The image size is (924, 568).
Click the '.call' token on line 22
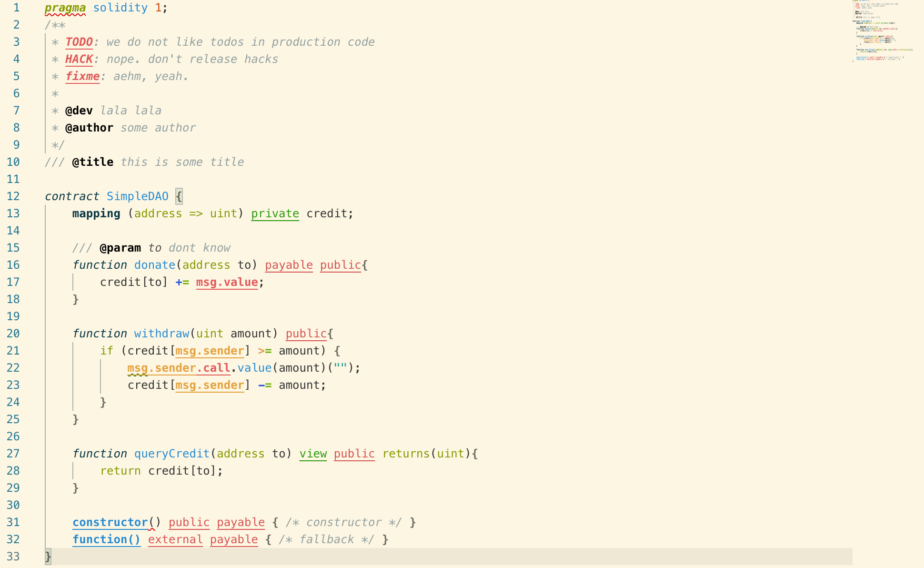click(213, 368)
